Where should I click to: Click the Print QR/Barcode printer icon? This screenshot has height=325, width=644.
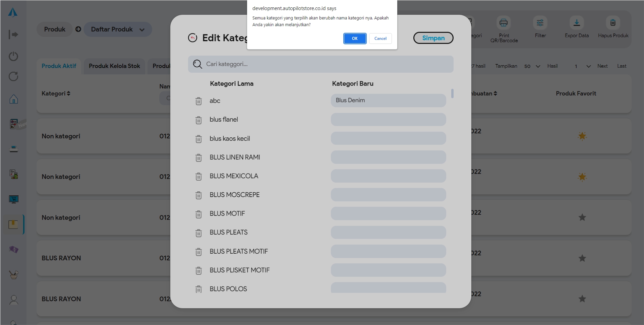coord(504,23)
